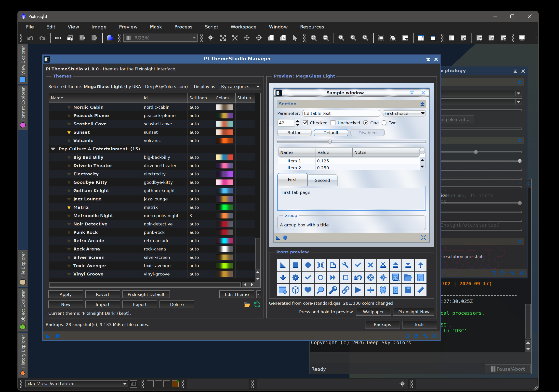Open the Display as By categories dropdown
This screenshot has width=559, height=392.
click(x=240, y=87)
